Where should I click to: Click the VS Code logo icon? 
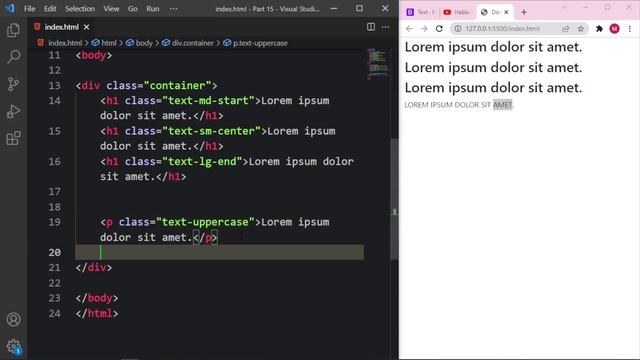pos(10,8)
